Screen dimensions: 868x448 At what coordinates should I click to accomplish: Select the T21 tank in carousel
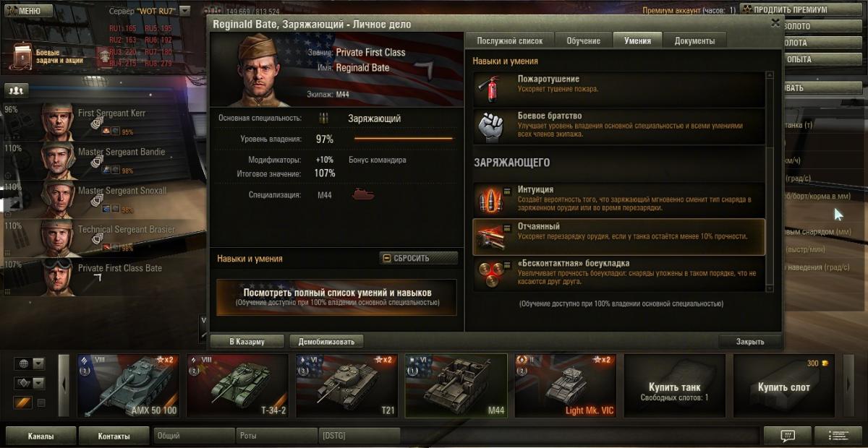point(346,386)
